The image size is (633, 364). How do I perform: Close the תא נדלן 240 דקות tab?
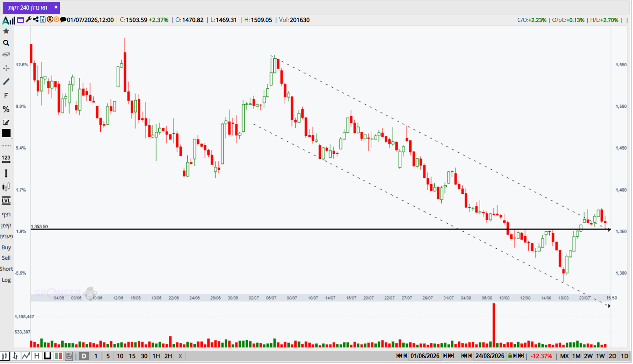[x=56, y=7]
